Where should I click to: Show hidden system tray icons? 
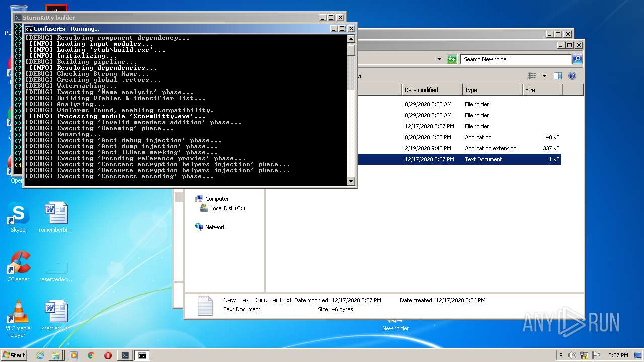[x=561, y=355]
